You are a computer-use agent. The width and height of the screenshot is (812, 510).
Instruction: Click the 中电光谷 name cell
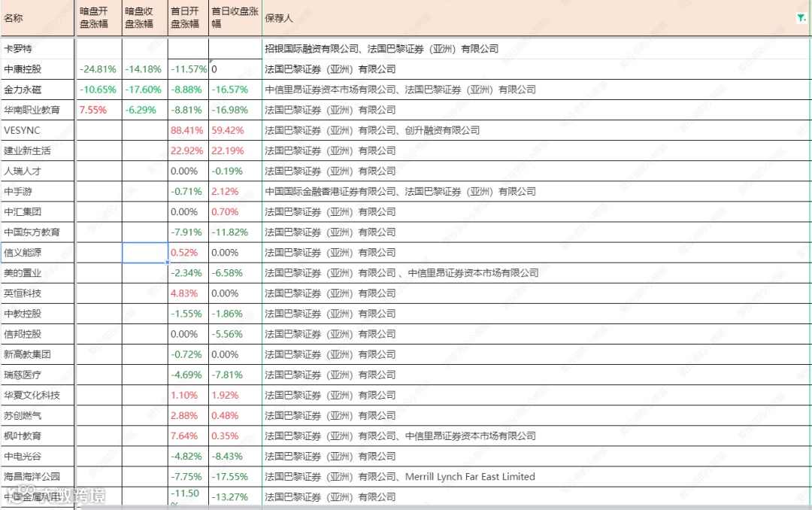coord(38,457)
